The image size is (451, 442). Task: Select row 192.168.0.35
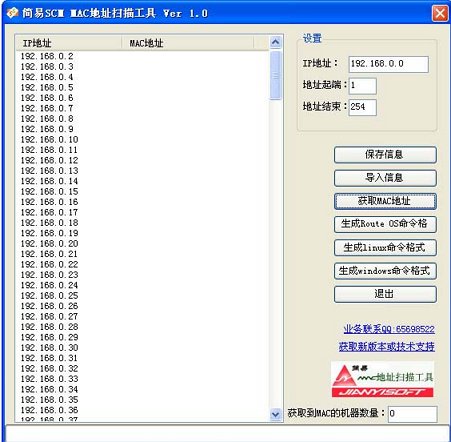[142, 400]
